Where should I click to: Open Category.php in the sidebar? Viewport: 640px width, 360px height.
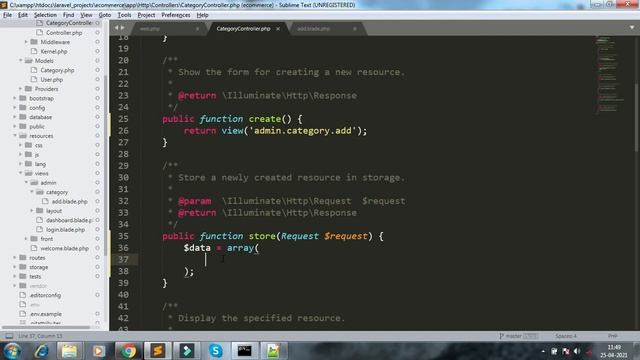pos(57,70)
